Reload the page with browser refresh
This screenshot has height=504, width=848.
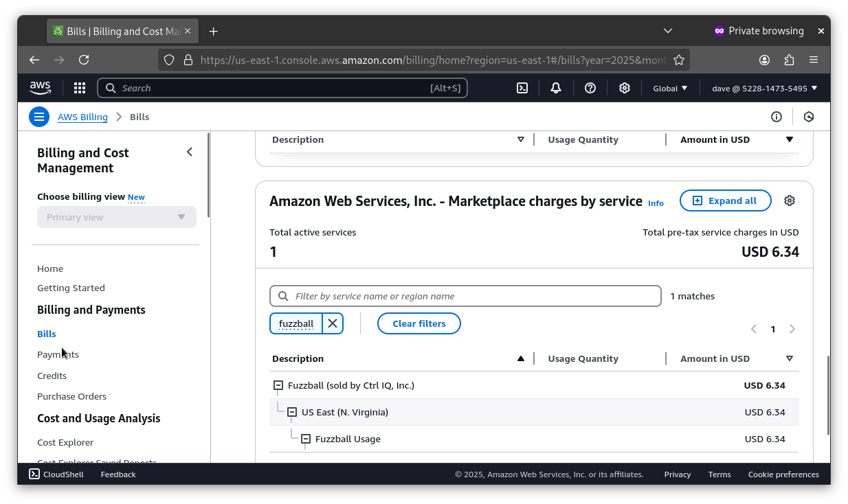pyautogui.click(x=84, y=60)
